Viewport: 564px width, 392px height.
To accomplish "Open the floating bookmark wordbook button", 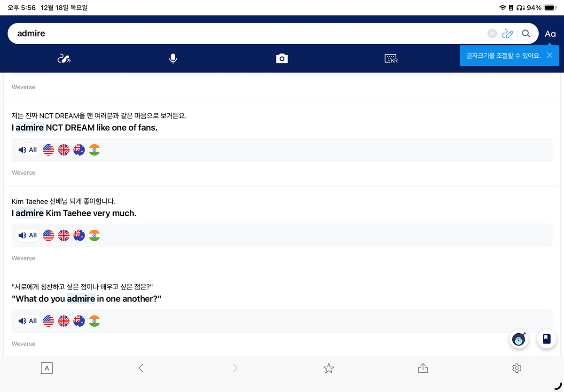I will click(547, 339).
